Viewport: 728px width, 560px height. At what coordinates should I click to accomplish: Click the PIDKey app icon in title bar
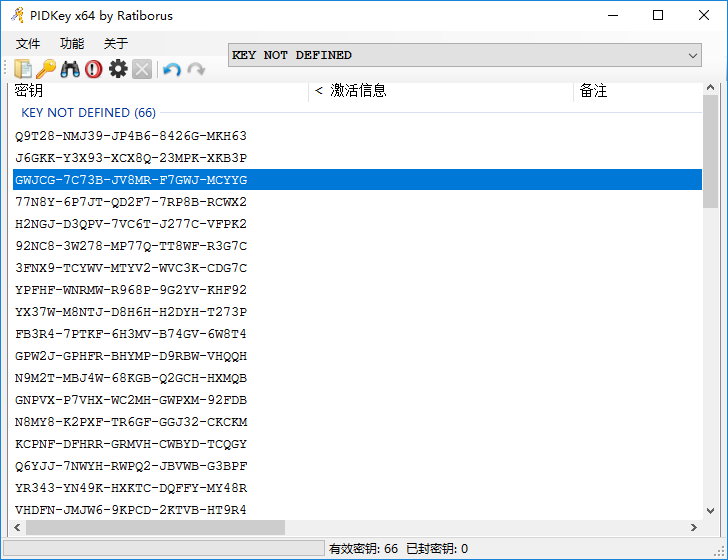[17, 15]
